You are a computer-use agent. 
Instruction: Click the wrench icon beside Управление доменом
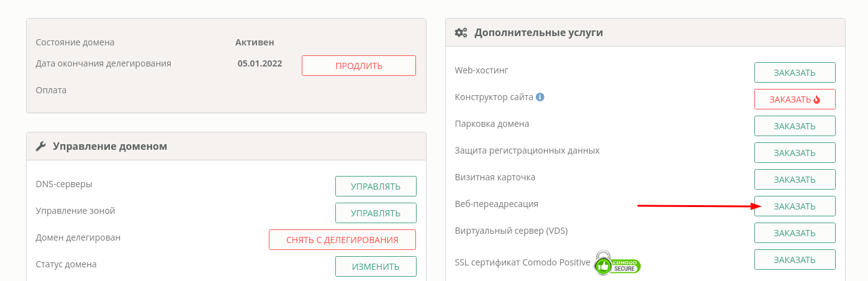click(x=41, y=146)
